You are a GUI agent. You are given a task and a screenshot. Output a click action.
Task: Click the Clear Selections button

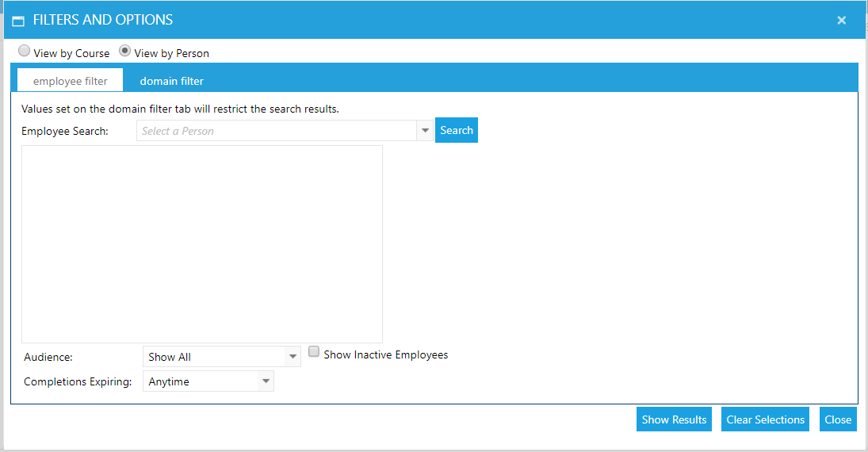pos(765,419)
